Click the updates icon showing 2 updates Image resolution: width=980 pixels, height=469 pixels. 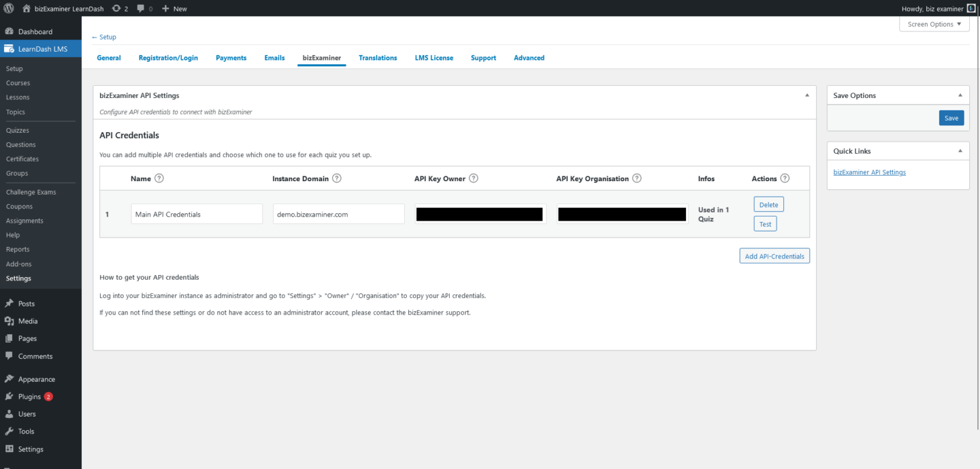point(117,8)
